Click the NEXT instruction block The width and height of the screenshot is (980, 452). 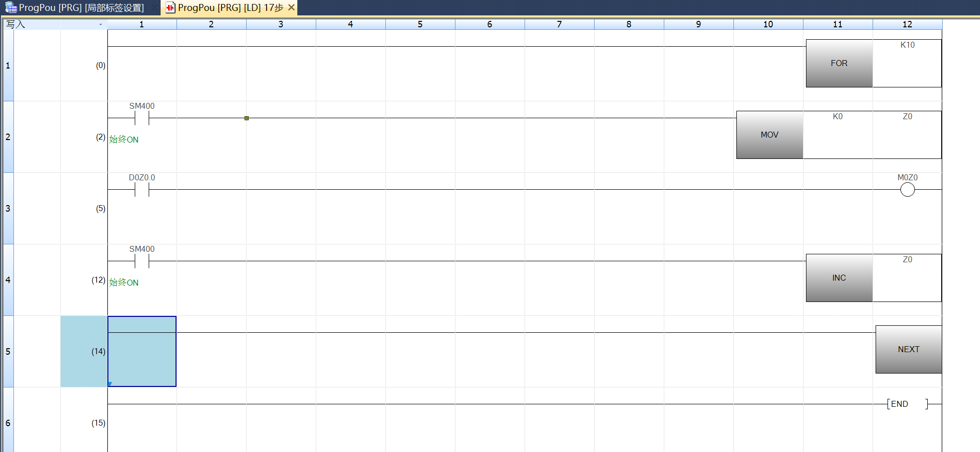(x=908, y=350)
